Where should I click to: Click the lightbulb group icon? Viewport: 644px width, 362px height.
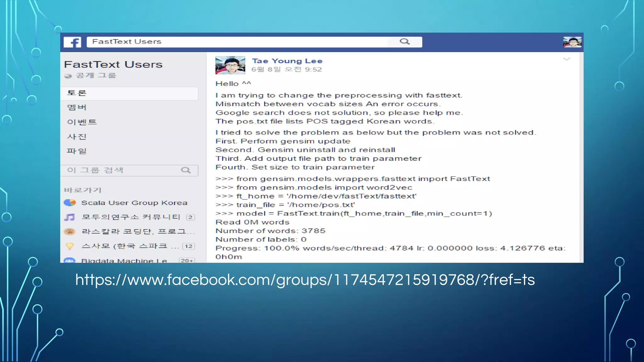click(70, 246)
